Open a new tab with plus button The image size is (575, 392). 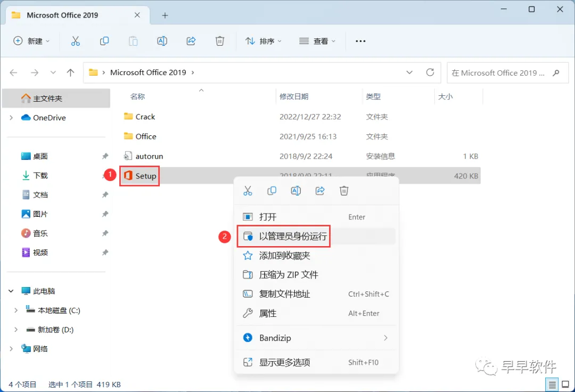click(x=165, y=15)
